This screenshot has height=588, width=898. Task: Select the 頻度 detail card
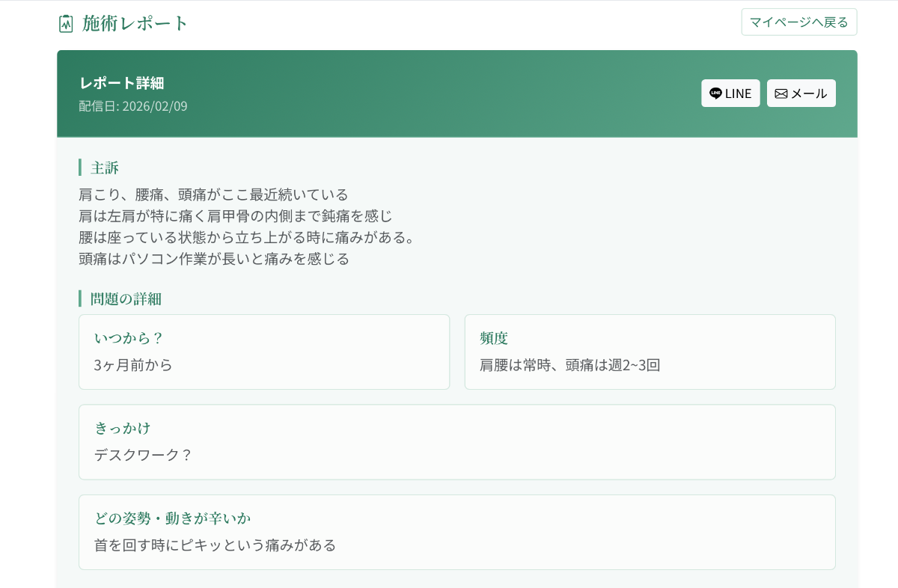pyautogui.click(x=650, y=352)
